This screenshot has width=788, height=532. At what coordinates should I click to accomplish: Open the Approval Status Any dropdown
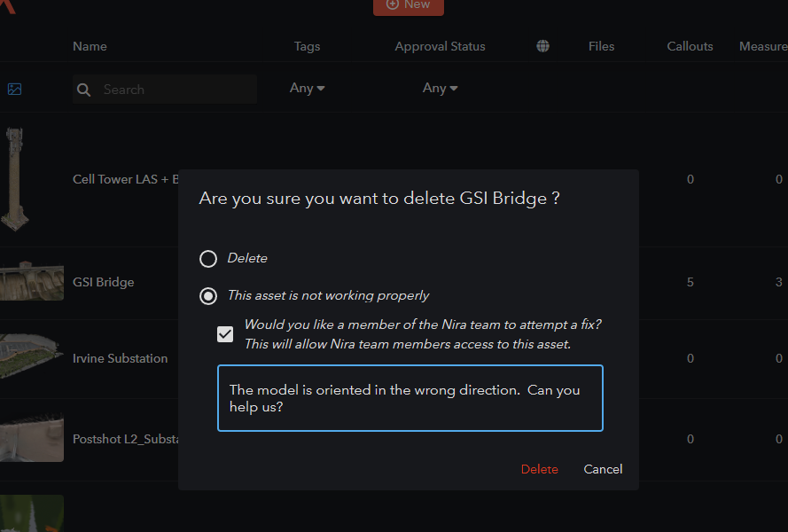coord(441,88)
